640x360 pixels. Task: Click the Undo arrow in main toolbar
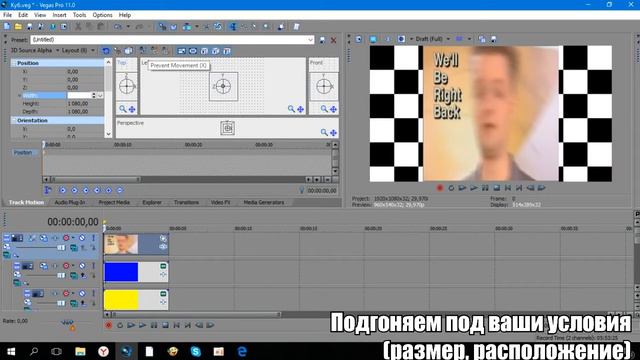118,27
